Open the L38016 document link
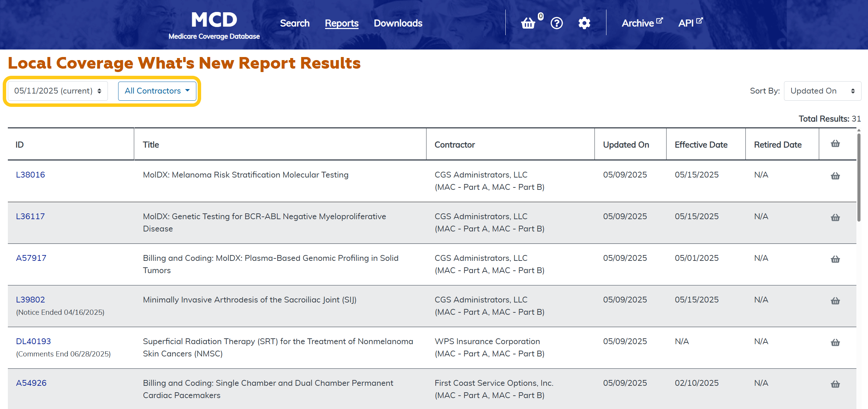 pos(30,175)
